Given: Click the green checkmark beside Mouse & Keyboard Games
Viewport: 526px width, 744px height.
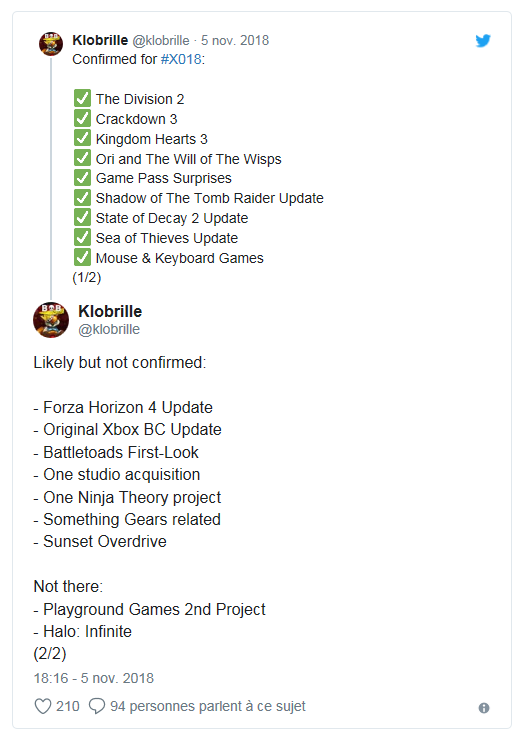Looking at the screenshot, I should click(x=82, y=257).
